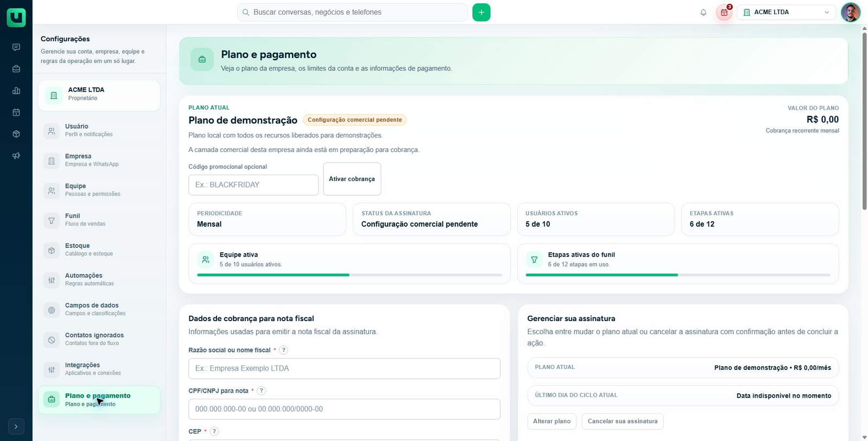Screen dimensions: 868x441
Task: Open the notifications bell
Action: coord(704,12)
